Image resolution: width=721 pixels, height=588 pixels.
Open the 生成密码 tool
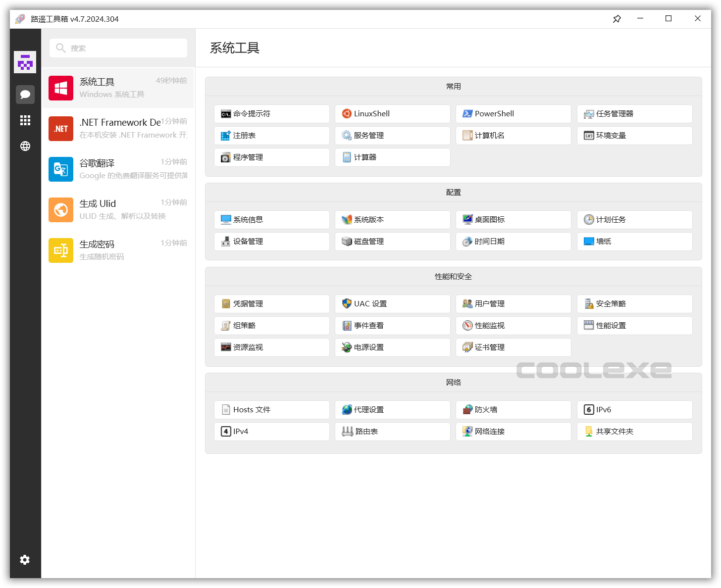[118, 250]
